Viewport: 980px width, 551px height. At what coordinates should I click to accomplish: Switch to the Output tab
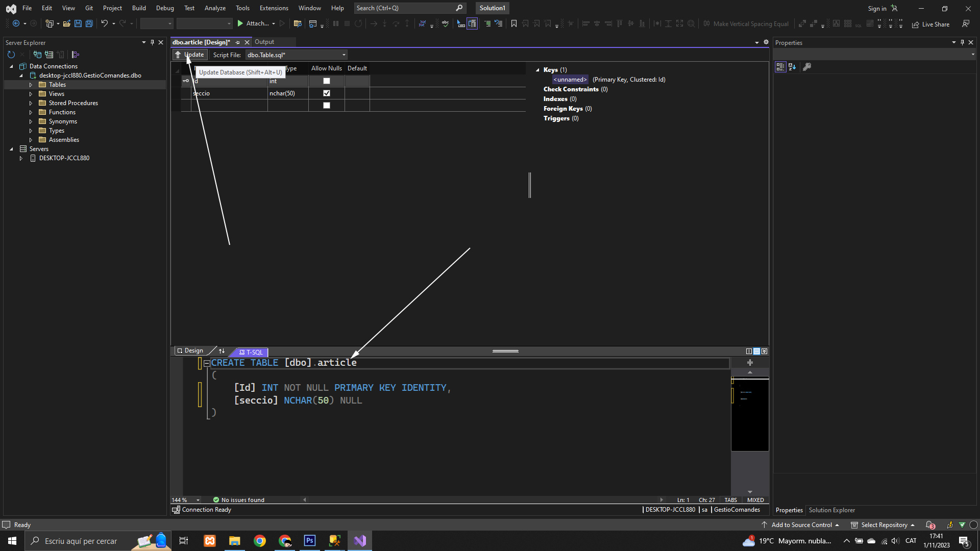point(264,42)
